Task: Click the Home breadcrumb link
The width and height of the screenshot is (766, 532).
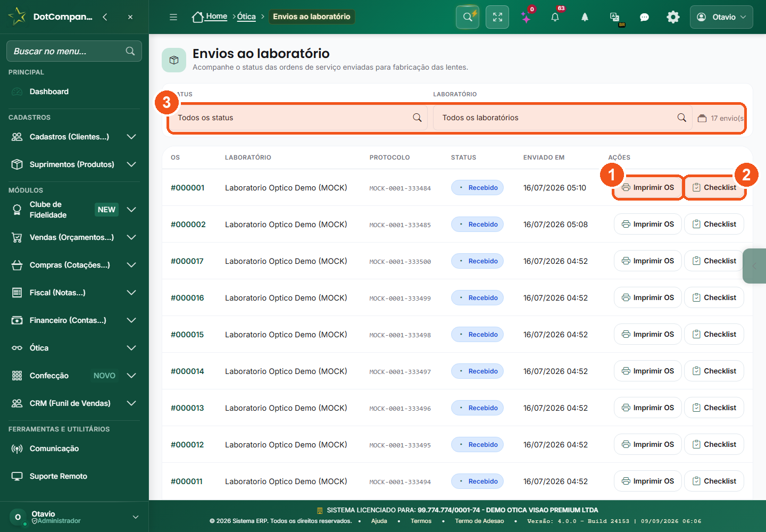Action: coord(210,16)
